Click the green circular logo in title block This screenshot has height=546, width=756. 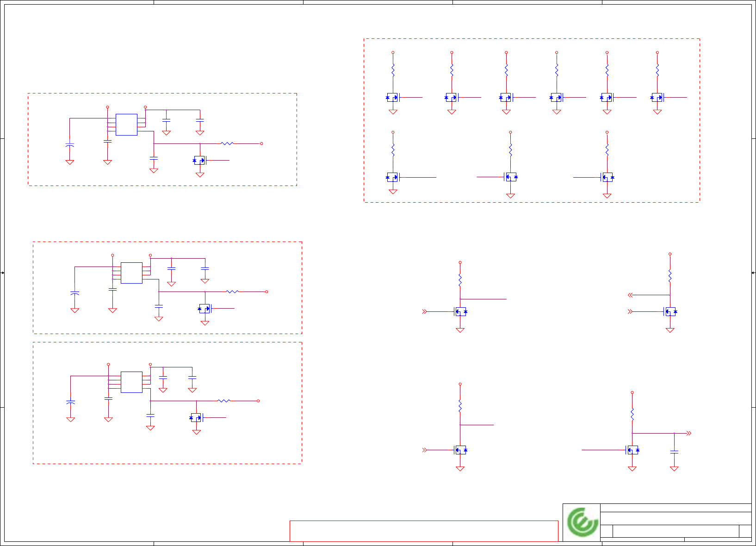(582, 522)
